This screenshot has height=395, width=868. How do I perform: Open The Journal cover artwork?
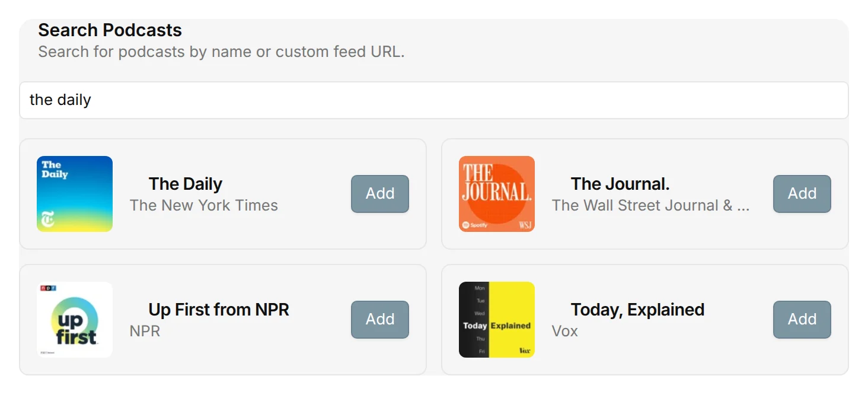click(x=497, y=194)
